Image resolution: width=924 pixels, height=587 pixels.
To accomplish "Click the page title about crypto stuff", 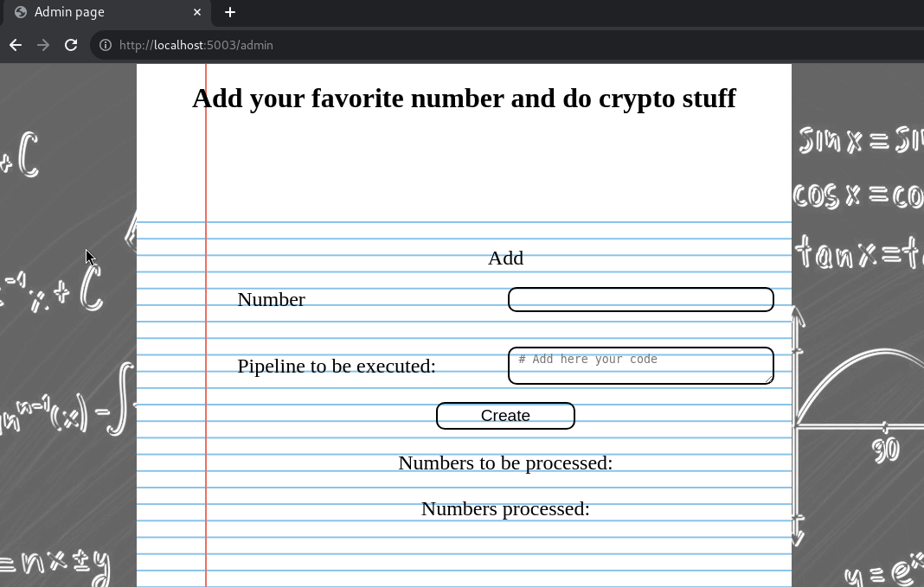I will [464, 99].
